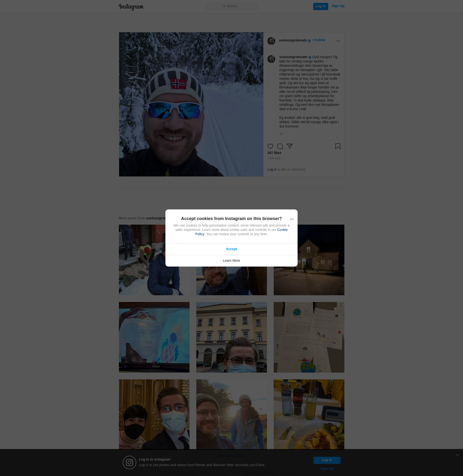Open the main skiing selfie photo

coord(191,105)
